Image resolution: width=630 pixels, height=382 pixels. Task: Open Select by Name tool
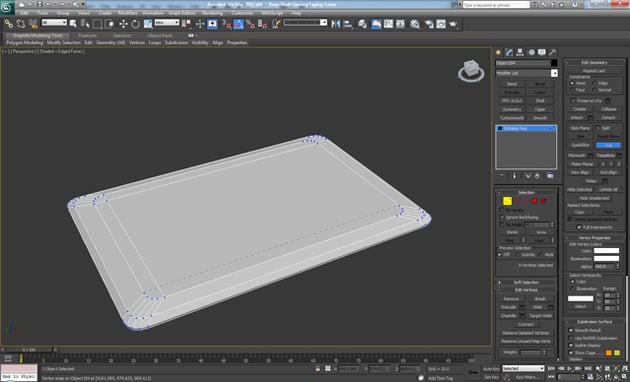click(x=85, y=24)
